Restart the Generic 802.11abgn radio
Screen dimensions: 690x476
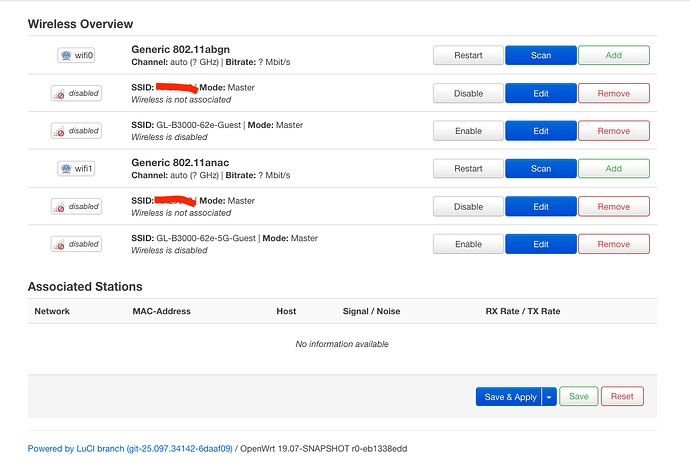468,56
